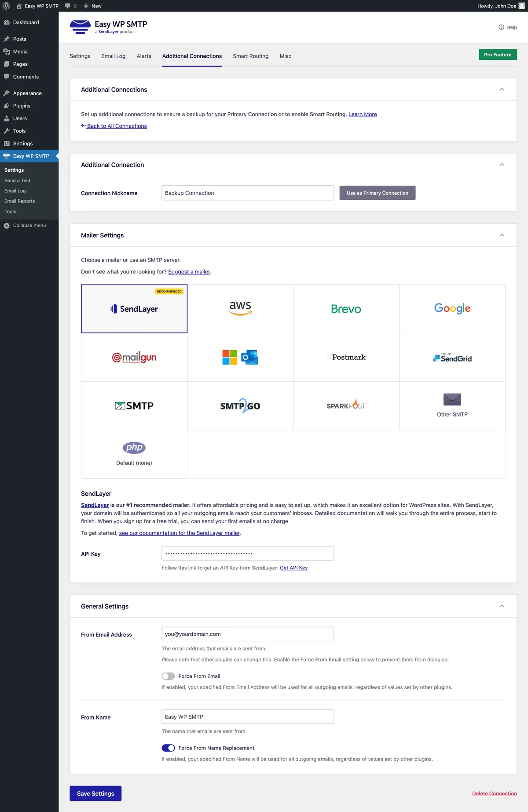The width and height of the screenshot is (528, 812).
Task: Choose the Microsoft Outlook mailer
Action: pos(240,357)
